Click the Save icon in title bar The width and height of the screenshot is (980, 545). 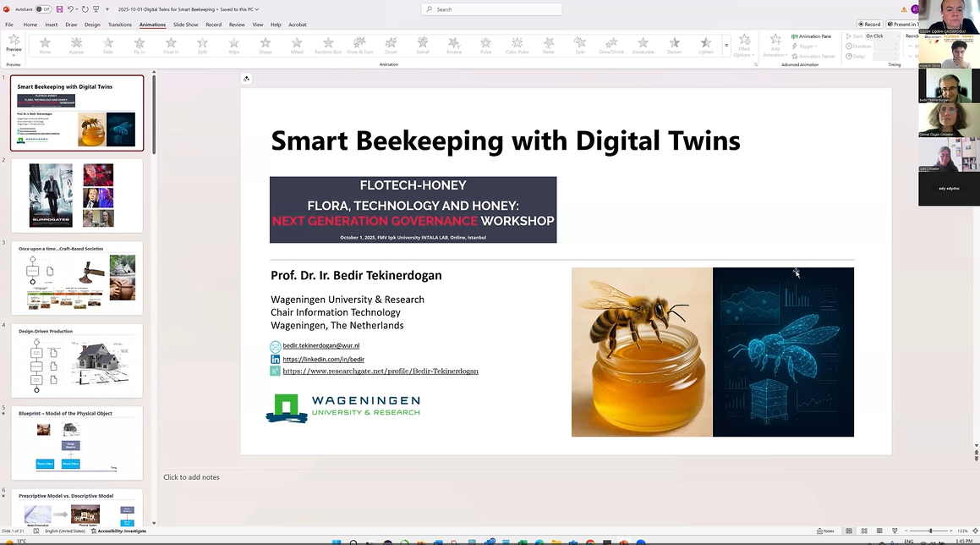pyautogui.click(x=60, y=9)
